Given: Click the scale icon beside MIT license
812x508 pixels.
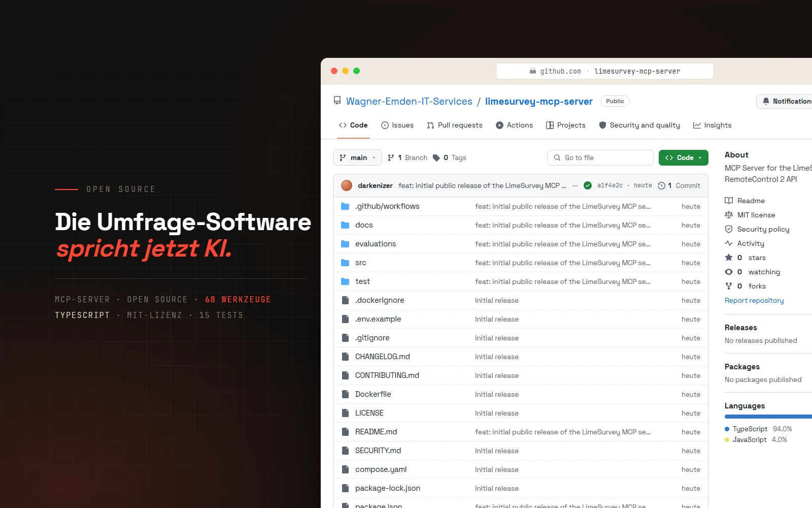Looking at the screenshot, I should click(x=729, y=215).
